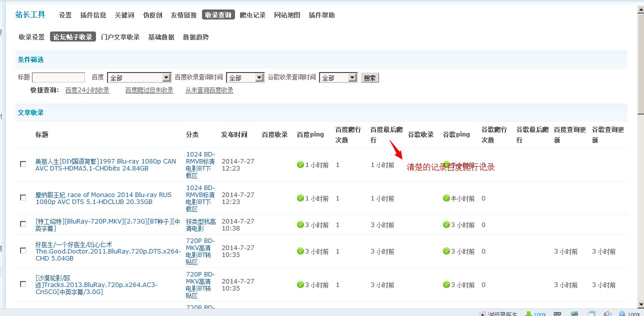Screen dimensions: 644x316
Task: Click the speaker mute status bar icon
Action: tap(607, 313)
